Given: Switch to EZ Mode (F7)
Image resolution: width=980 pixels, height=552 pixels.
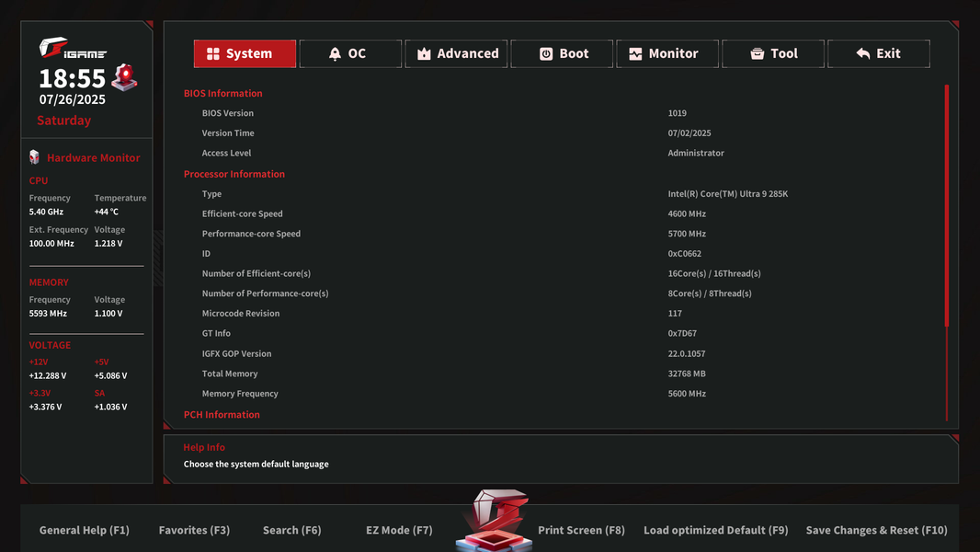Looking at the screenshot, I should point(399,530).
